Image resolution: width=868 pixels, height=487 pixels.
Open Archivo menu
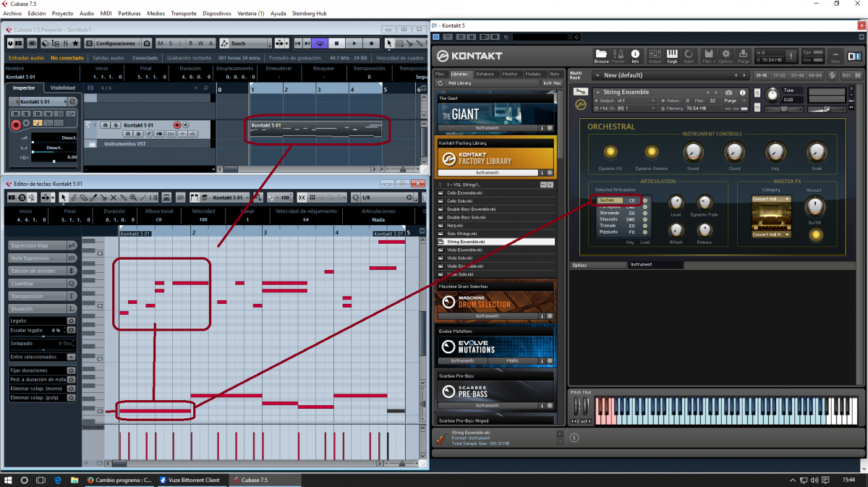pos(13,13)
